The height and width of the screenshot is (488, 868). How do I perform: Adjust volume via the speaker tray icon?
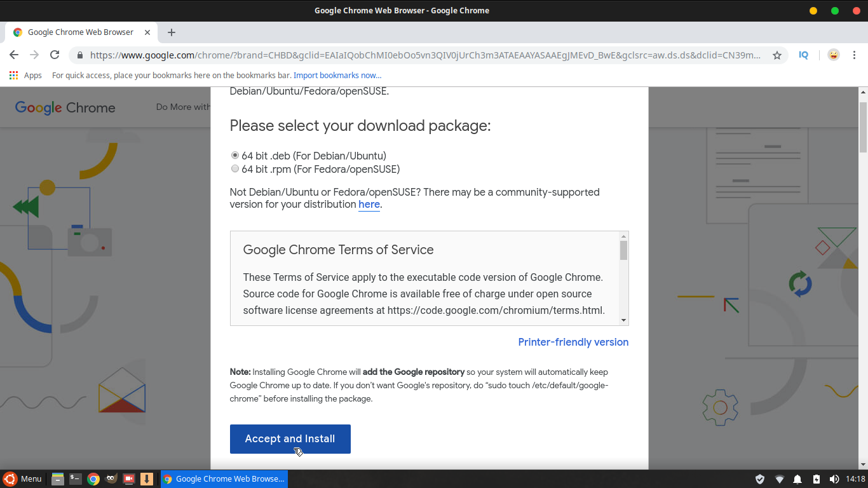tap(834, 479)
